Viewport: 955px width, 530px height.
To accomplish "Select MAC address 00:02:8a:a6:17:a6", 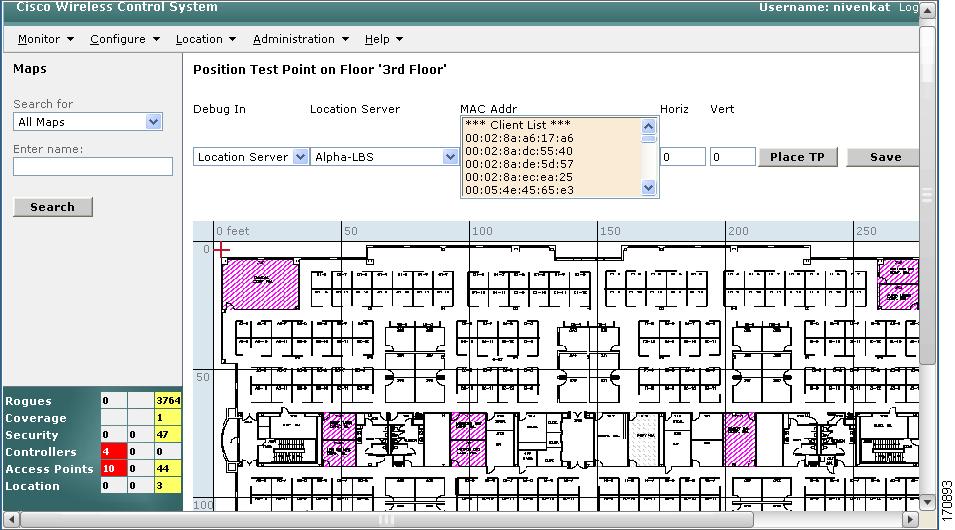I will point(519,138).
